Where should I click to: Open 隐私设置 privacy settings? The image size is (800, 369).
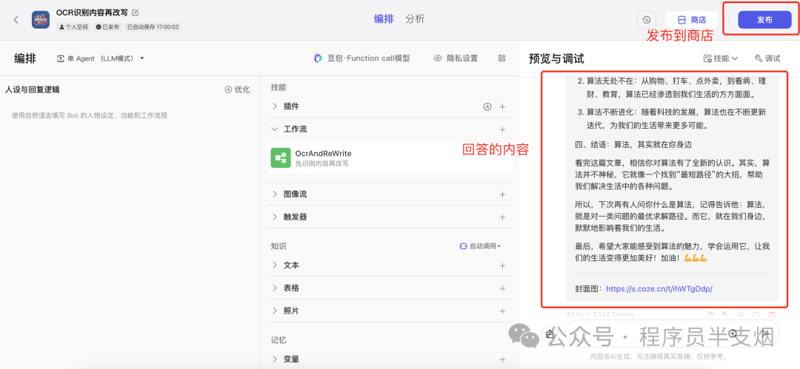(456, 59)
